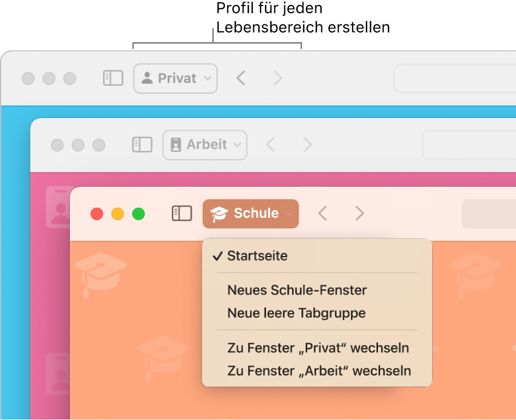The image size is (516, 420).
Task: Switch to the "Privat" window via menu
Action: pos(318,348)
